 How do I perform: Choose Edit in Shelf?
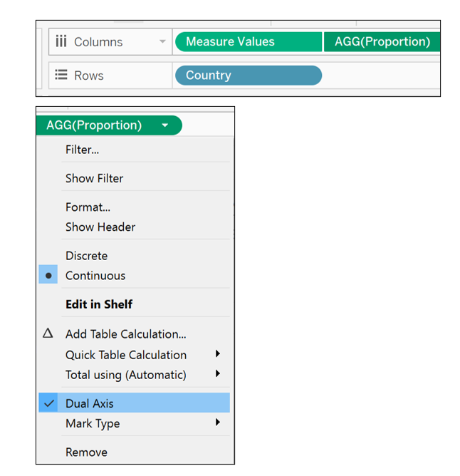click(x=99, y=304)
